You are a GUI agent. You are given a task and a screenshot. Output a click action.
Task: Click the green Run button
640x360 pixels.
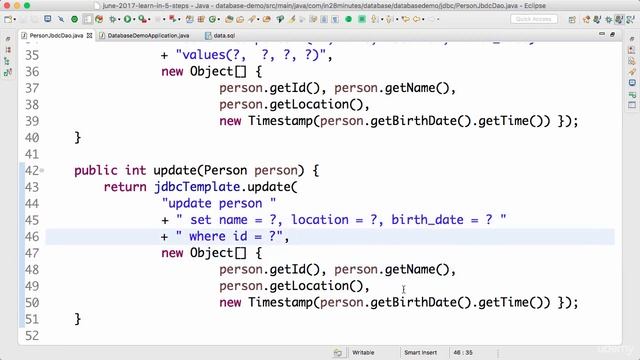pos(127,19)
